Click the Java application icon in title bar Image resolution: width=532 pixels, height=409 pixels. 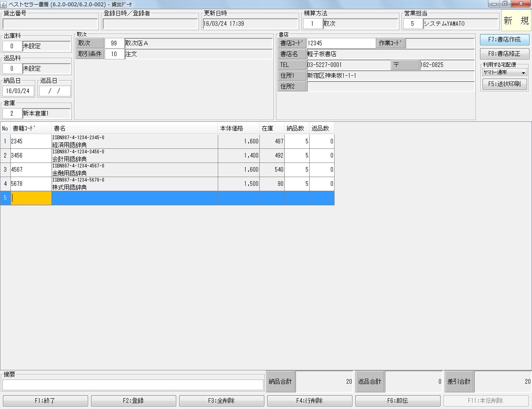pos(4,4)
